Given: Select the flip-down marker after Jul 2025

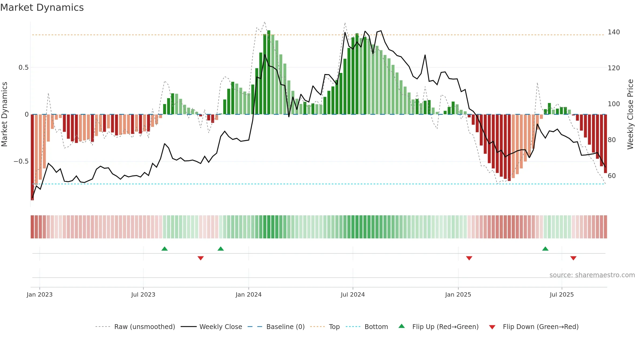Looking at the screenshot, I should pos(573,258).
